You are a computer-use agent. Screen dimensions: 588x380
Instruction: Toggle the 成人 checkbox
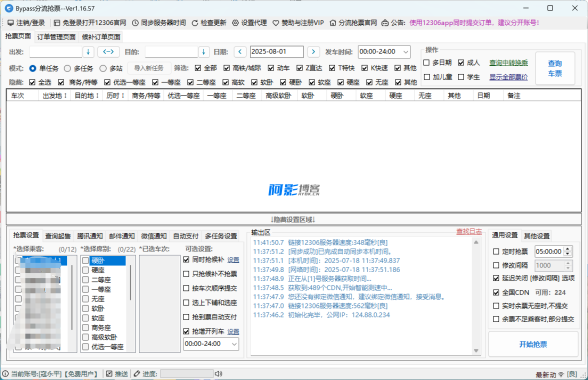pos(461,63)
